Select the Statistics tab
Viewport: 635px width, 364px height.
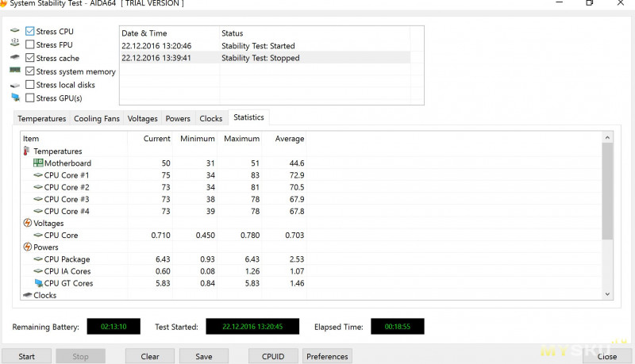[248, 117]
